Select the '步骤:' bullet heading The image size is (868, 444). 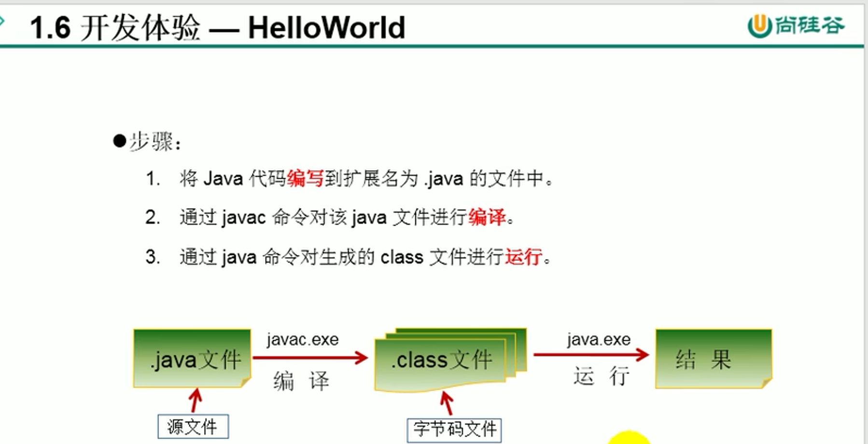coord(148,142)
